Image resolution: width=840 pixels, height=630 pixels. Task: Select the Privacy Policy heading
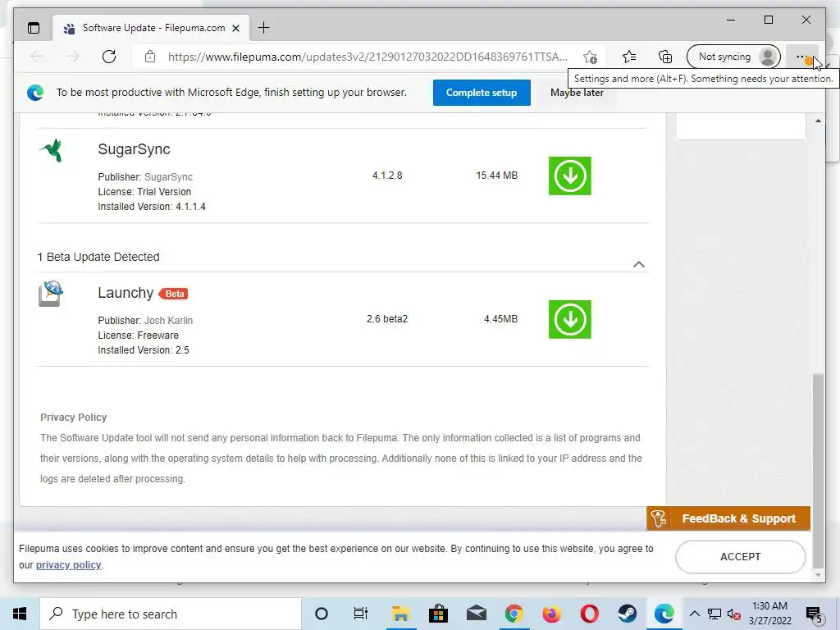[x=73, y=417]
